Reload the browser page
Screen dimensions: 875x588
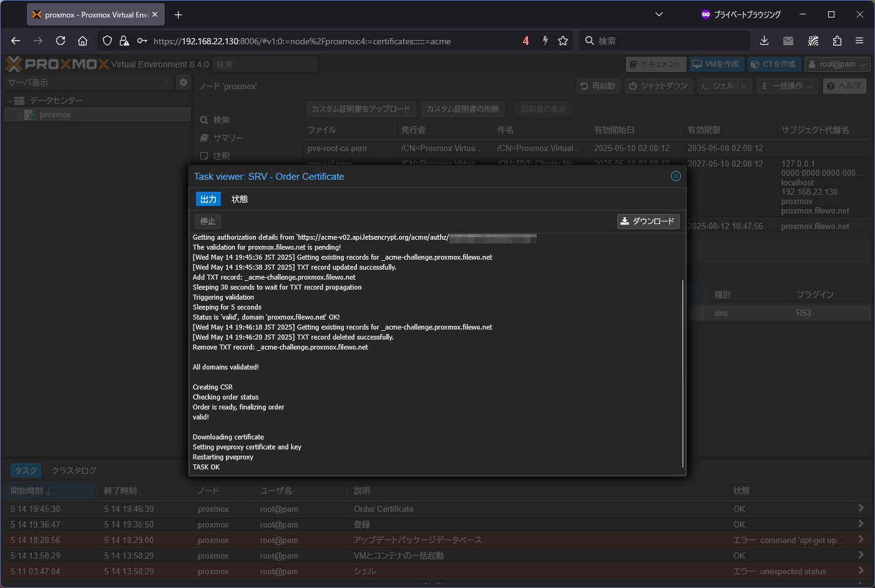(61, 41)
